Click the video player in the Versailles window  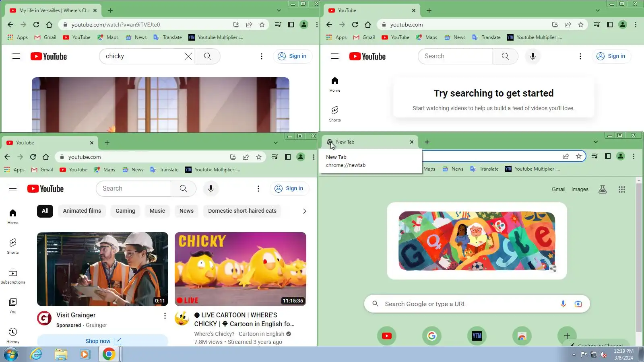point(161,105)
